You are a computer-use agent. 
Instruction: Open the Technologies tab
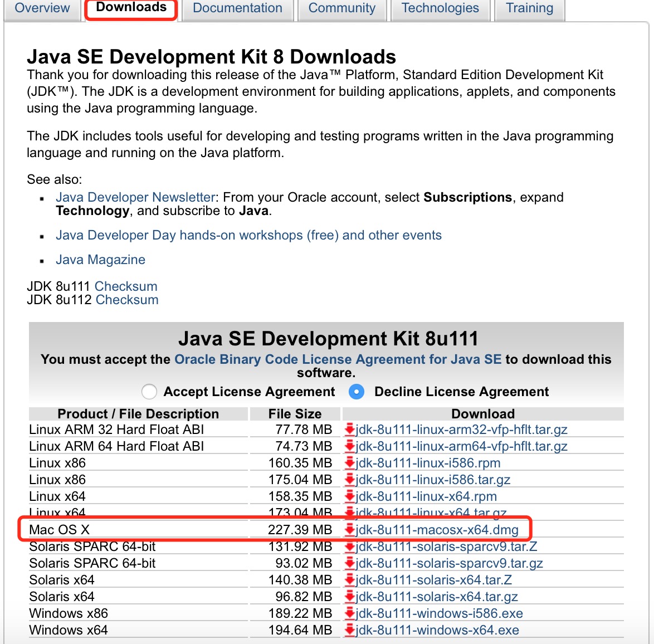[x=440, y=8]
